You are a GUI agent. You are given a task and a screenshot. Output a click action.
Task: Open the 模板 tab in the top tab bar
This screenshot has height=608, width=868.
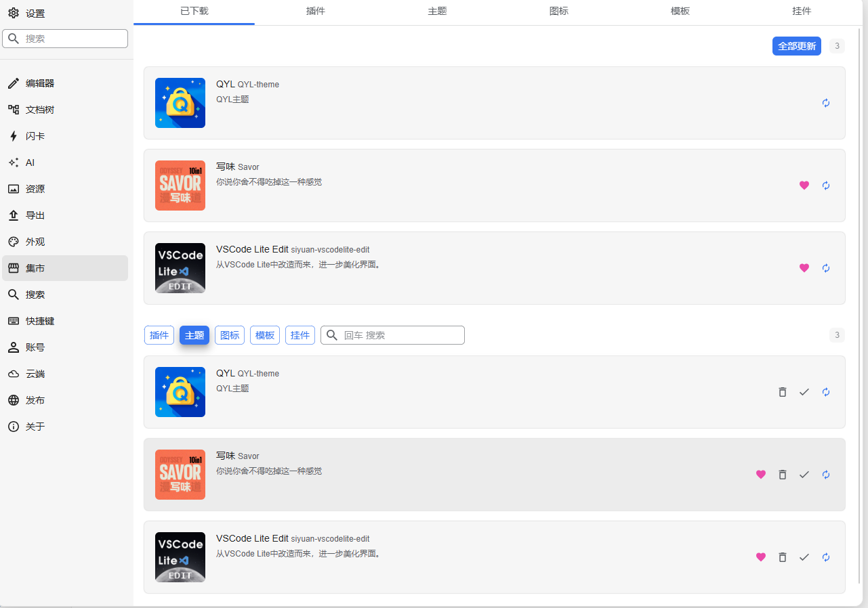(x=680, y=12)
